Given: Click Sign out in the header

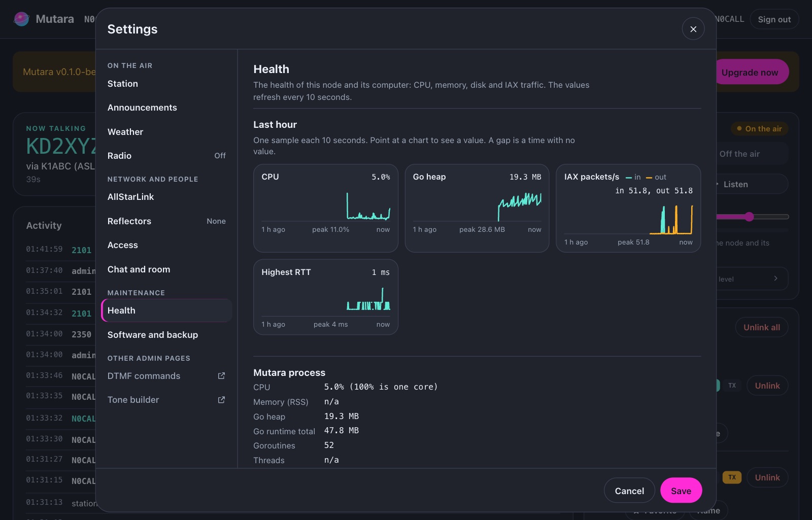Looking at the screenshot, I should click(774, 19).
